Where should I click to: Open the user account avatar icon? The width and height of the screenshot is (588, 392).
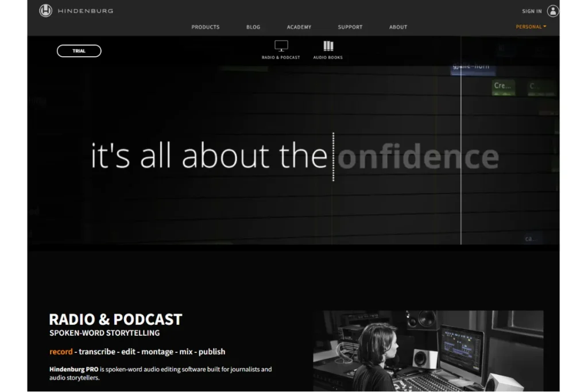(x=553, y=11)
